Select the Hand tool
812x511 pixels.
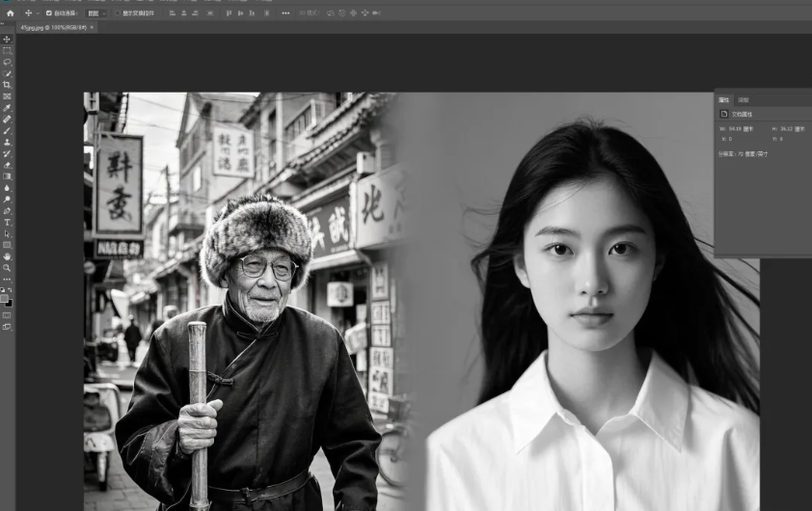pyautogui.click(x=7, y=256)
